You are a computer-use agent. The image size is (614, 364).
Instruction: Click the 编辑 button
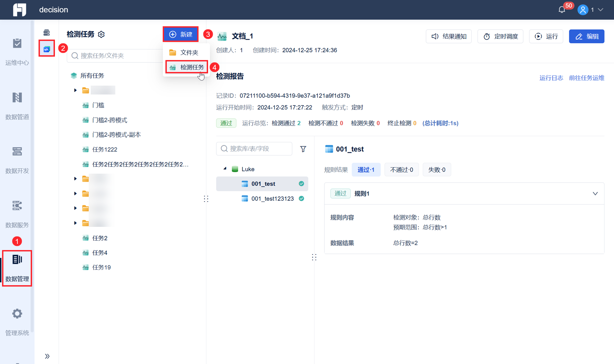point(586,37)
